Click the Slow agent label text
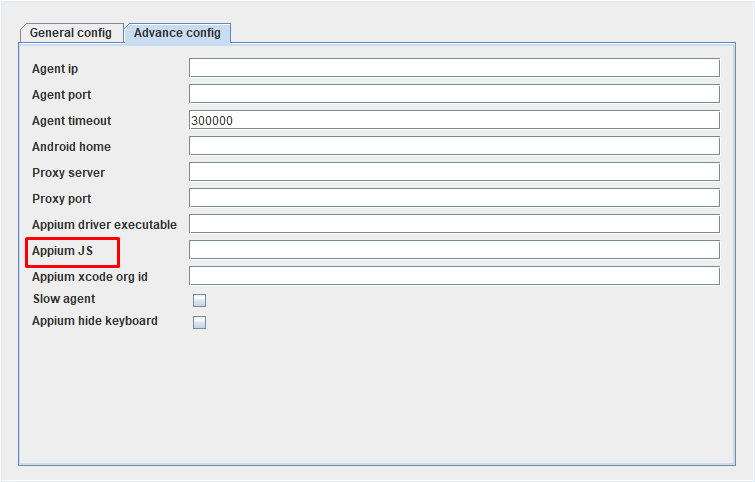Viewport: 755px width, 482px height. [x=64, y=299]
